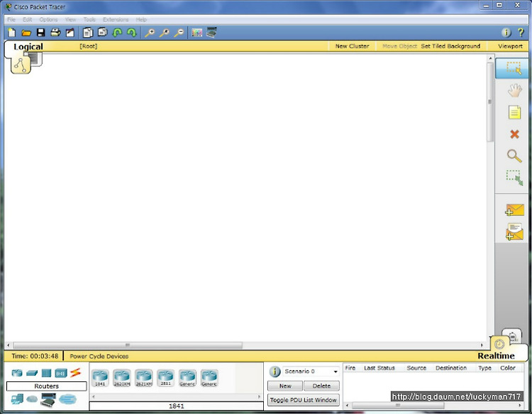Click the New file icon in toolbar
This screenshot has height=414, width=532.
click(x=12, y=33)
